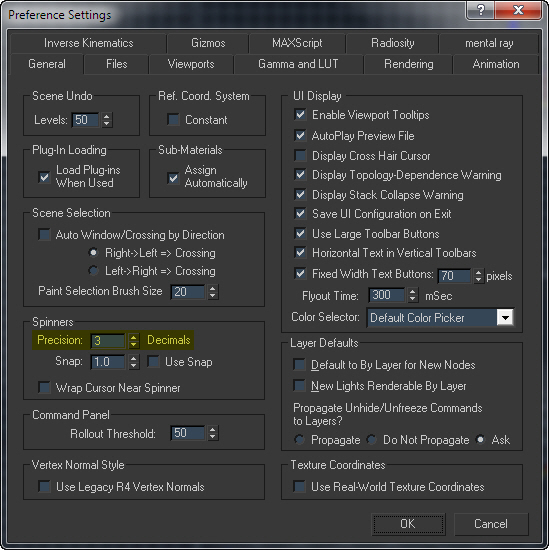Open the Color Selector dropdown
This screenshot has width=549, height=550.
pyautogui.click(x=441, y=318)
